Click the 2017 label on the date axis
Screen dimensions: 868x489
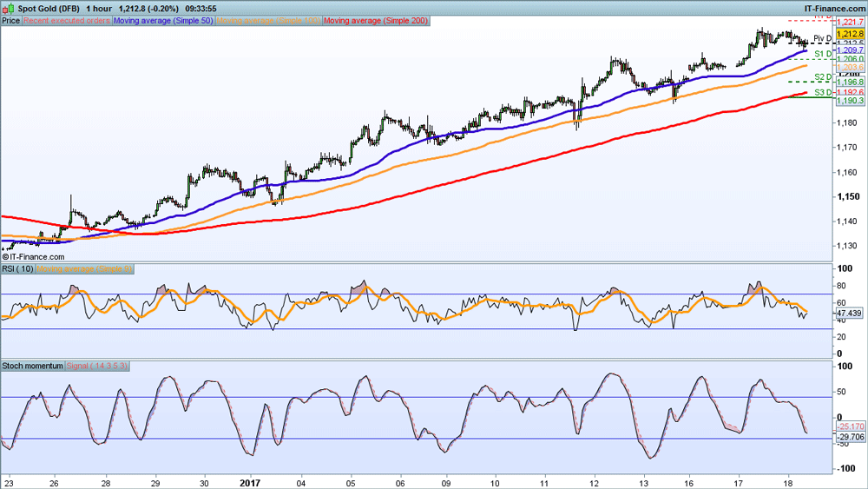point(250,483)
